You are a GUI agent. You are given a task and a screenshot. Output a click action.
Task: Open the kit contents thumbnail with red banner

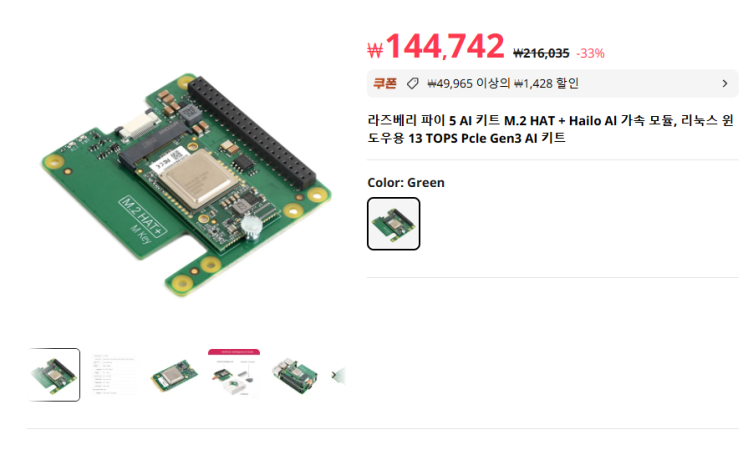(x=234, y=374)
